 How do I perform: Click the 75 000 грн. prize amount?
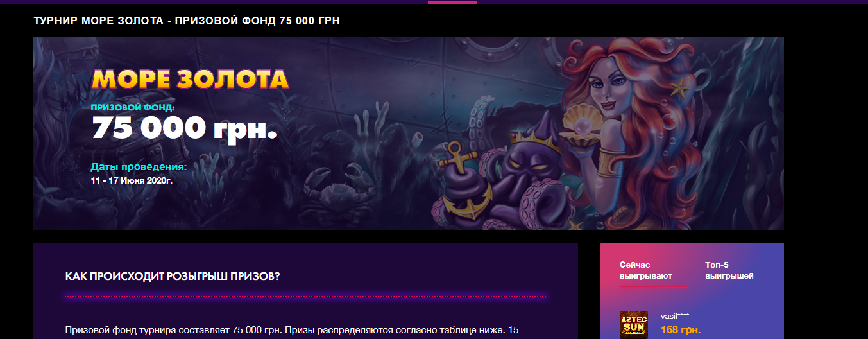point(185,128)
